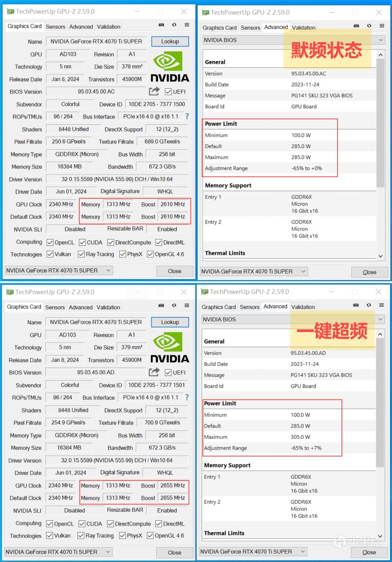Viewport: 392px width, 562px height.
Task: Open Validation tab in 默频状态 window
Action: 303,28
